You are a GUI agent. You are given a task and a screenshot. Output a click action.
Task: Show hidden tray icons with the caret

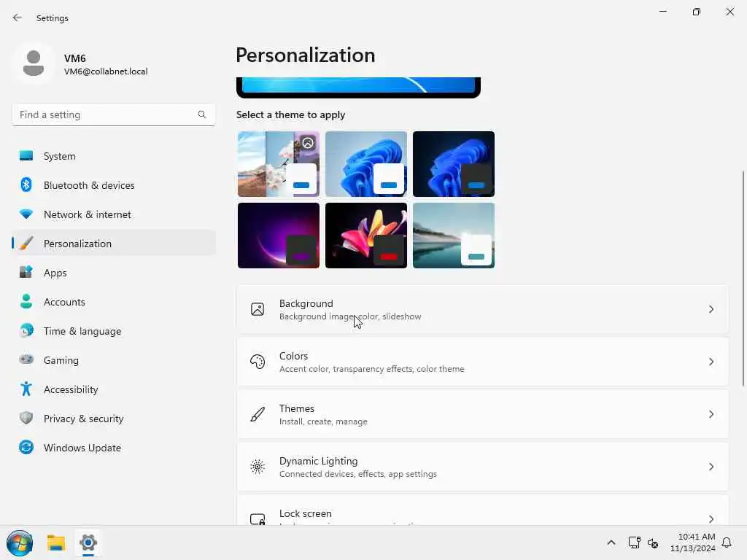[611, 542]
